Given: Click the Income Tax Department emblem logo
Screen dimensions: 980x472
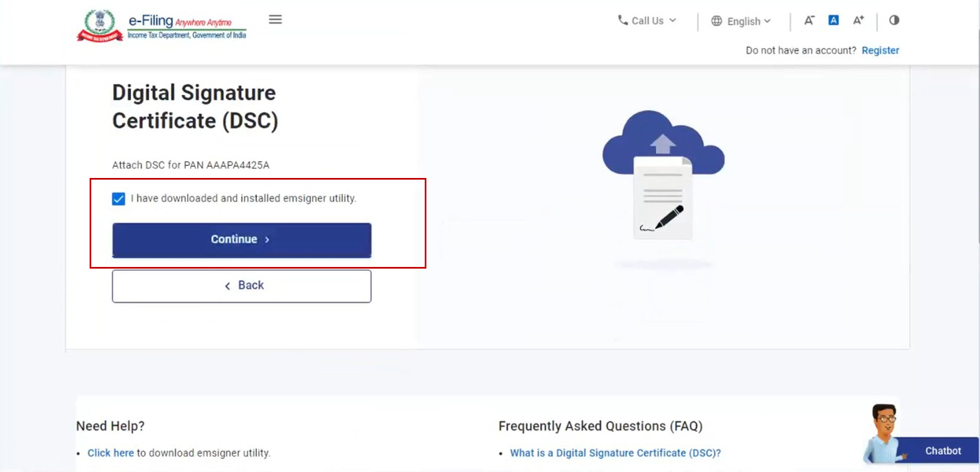Looking at the screenshot, I should (x=100, y=26).
